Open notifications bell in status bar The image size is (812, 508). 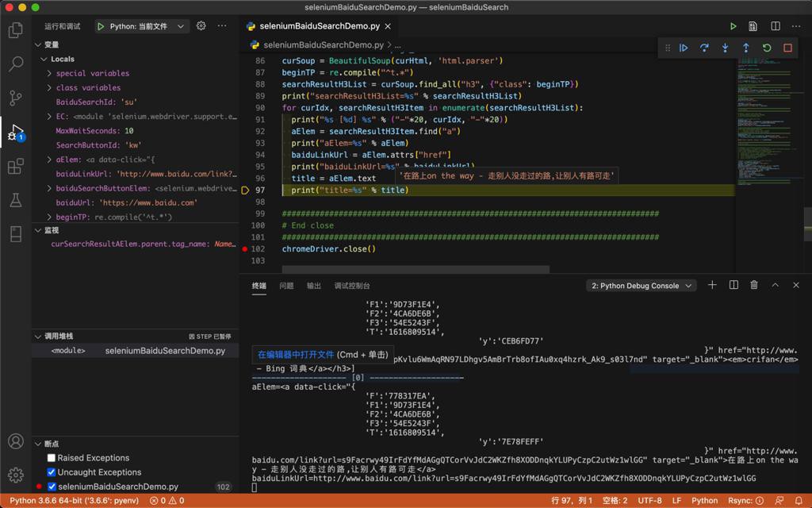tap(799, 501)
